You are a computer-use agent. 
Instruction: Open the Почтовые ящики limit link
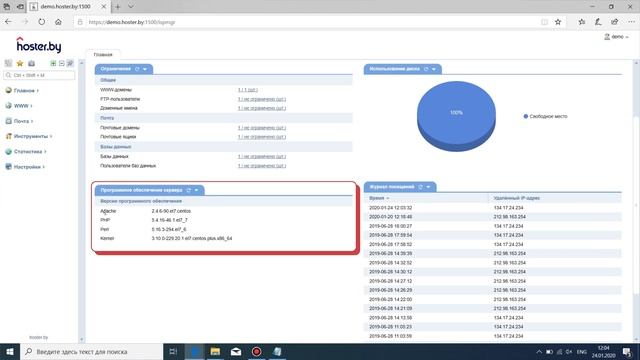[262, 137]
